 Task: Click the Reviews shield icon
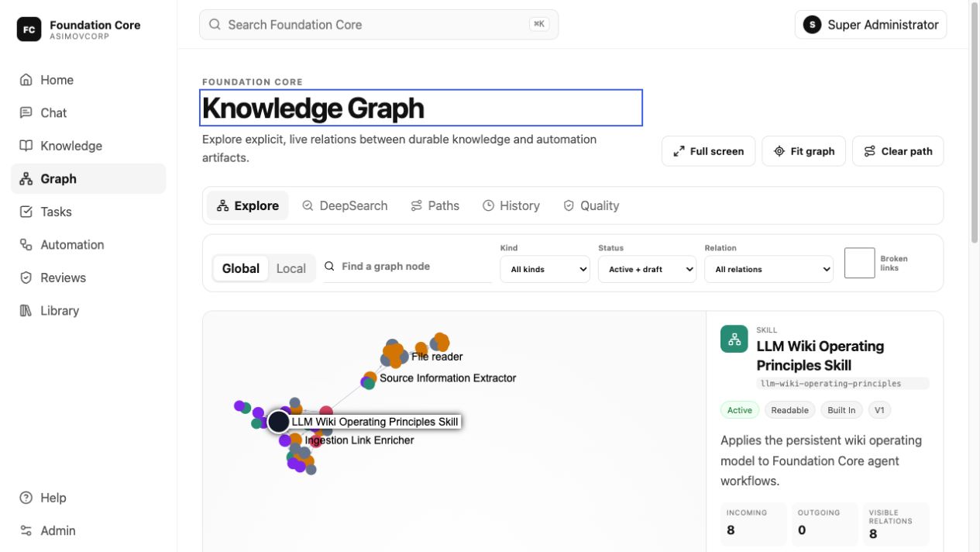pyautogui.click(x=26, y=278)
